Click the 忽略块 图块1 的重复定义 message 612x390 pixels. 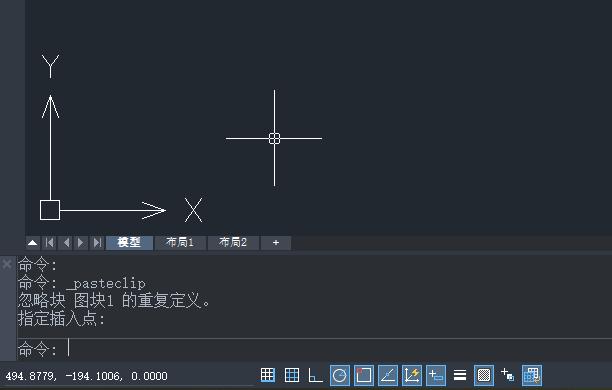click(114, 301)
